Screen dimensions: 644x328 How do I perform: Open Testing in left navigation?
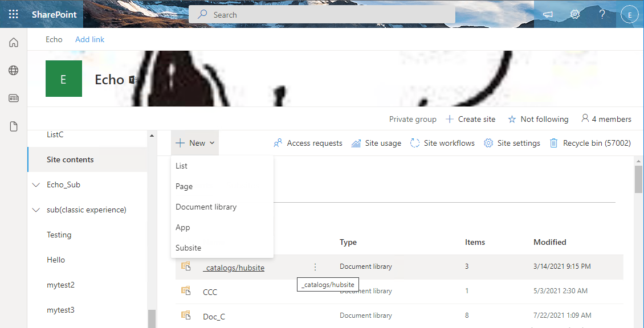coord(59,235)
